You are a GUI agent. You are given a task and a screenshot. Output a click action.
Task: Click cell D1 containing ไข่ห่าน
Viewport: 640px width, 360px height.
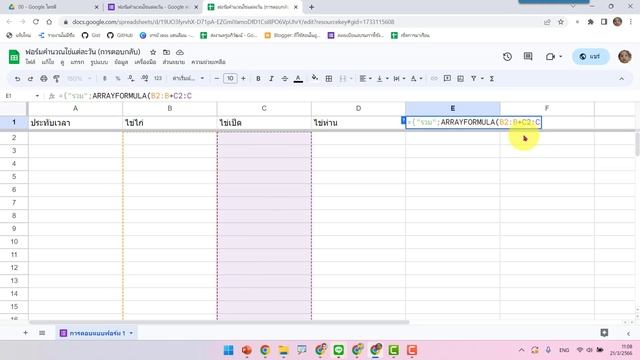(x=358, y=122)
